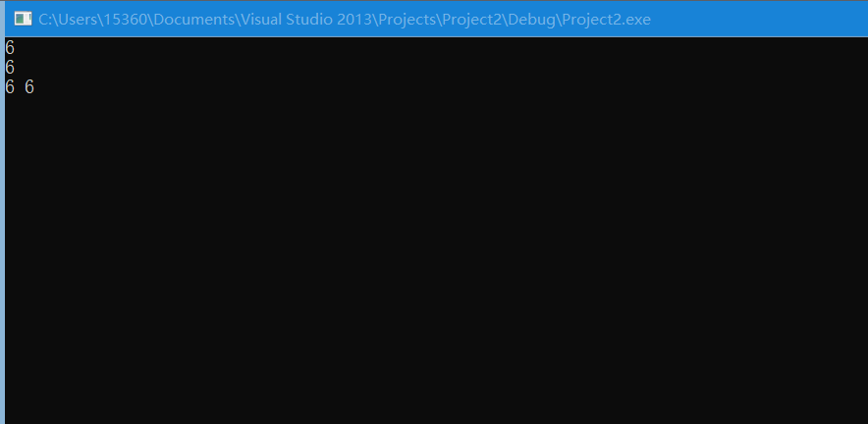The width and height of the screenshot is (868, 424).
Task: Click the first 6 on the third line
Action: tap(10, 87)
